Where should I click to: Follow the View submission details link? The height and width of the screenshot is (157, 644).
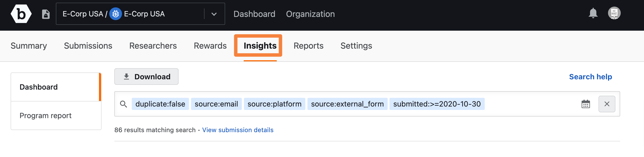pyautogui.click(x=238, y=130)
